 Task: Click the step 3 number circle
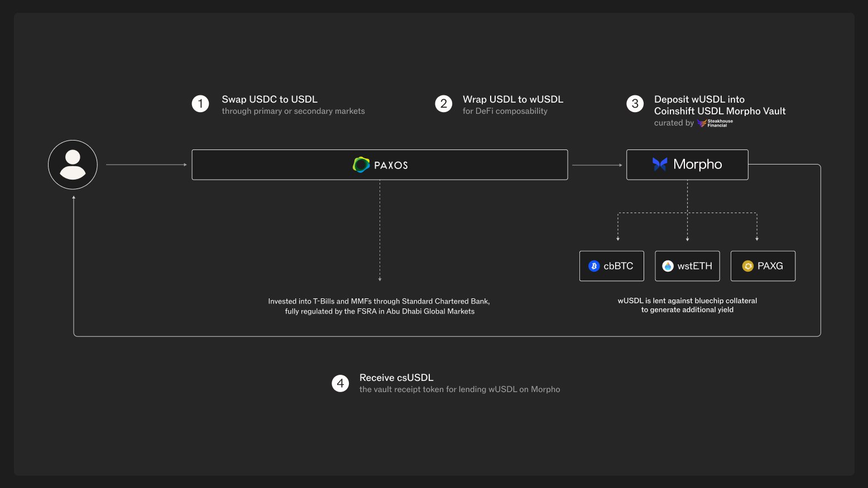tap(635, 104)
